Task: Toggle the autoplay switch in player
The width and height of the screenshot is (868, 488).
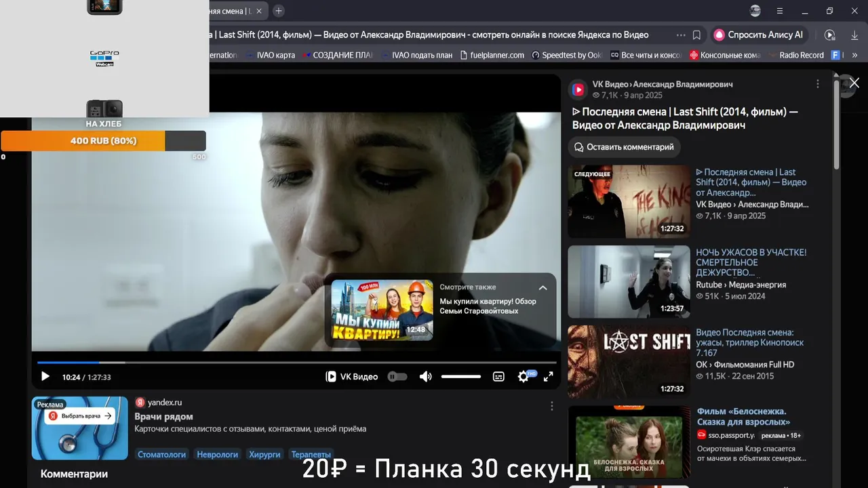Action: (397, 377)
